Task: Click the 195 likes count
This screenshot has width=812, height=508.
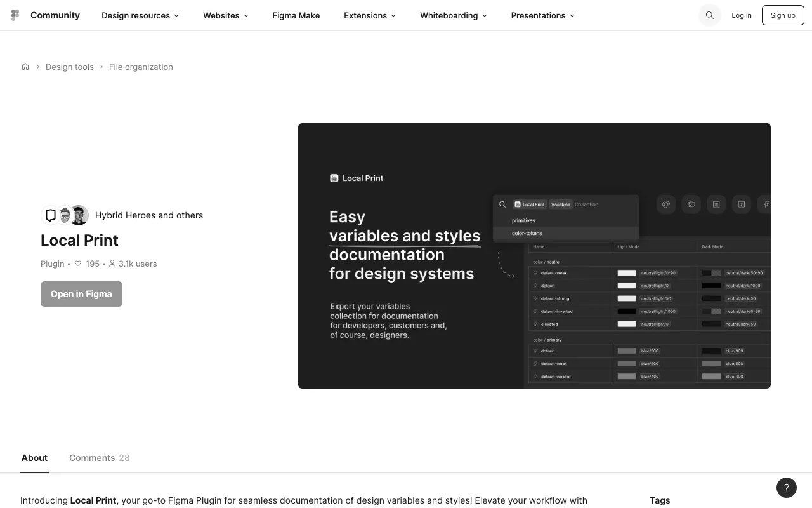Action: coord(93,264)
